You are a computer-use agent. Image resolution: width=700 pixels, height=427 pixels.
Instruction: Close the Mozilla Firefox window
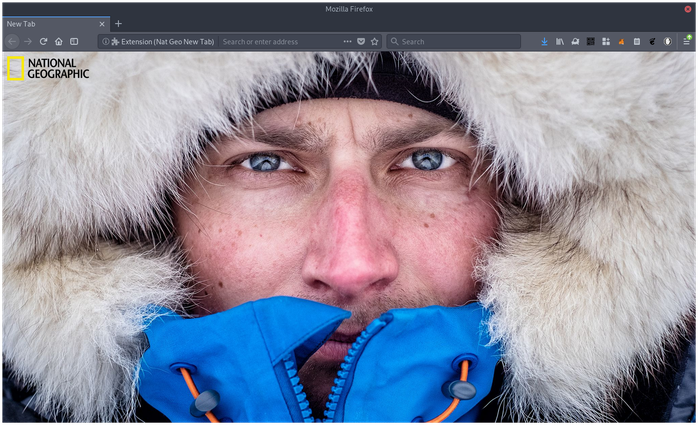(x=688, y=9)
